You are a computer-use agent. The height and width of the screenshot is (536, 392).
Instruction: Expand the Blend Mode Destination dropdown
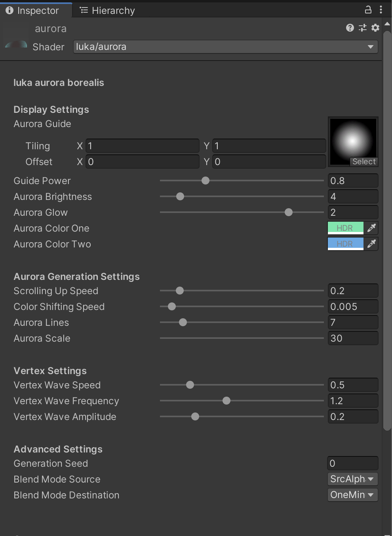pyautogui.click(x=352, y=495)
